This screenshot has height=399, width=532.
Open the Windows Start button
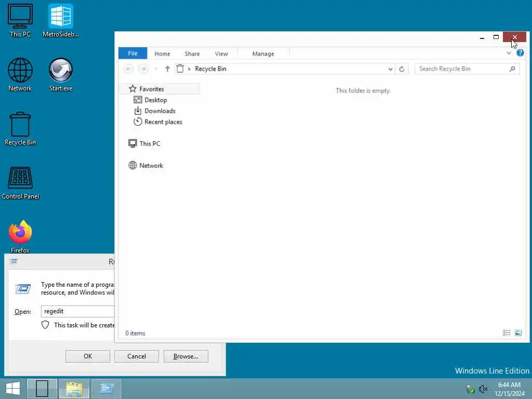(x=13, y=389)
